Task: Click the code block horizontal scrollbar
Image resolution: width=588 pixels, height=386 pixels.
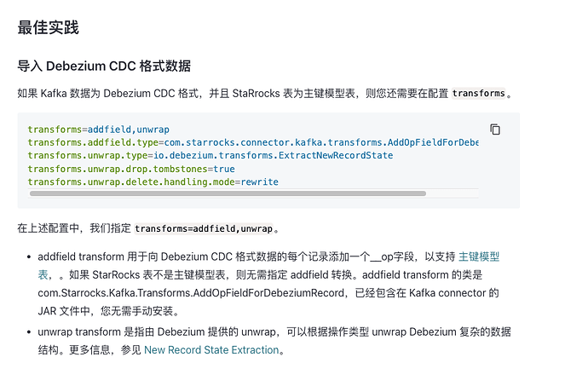Action: click(x=228, y=193)
